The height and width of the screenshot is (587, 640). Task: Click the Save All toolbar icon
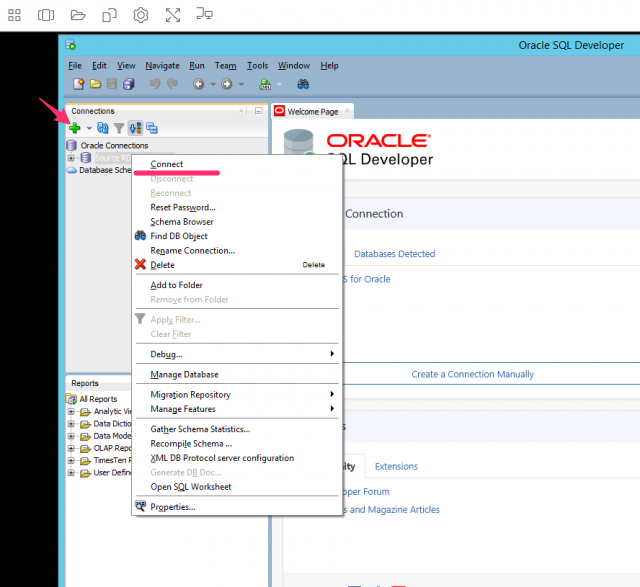pyautogui.click(x=129, y=84)
